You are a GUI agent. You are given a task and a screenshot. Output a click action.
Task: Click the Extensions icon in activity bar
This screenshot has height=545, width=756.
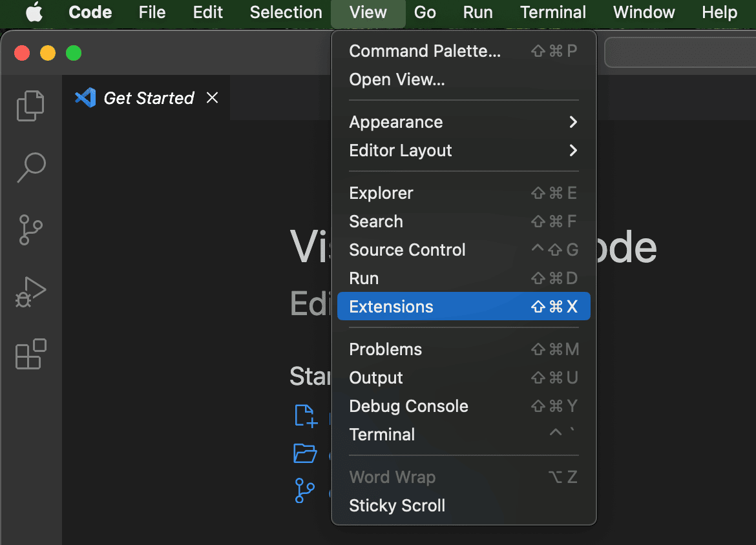coord(30,354)
